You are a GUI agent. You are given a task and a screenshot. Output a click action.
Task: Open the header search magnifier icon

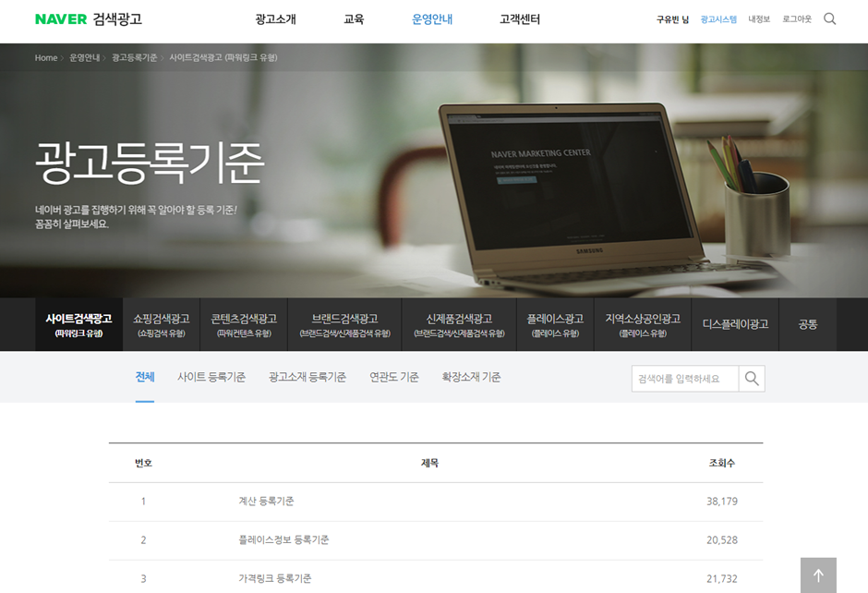tap(829, 18)
